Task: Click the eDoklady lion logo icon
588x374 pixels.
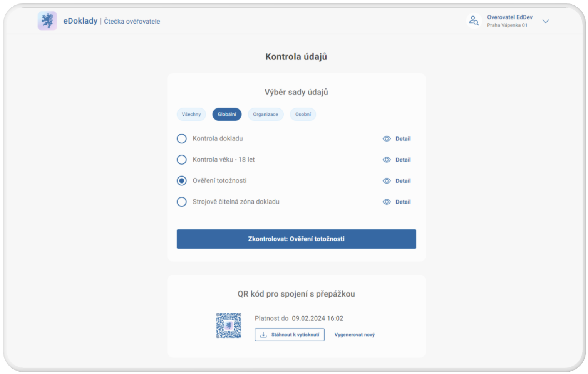Action: 47,21
